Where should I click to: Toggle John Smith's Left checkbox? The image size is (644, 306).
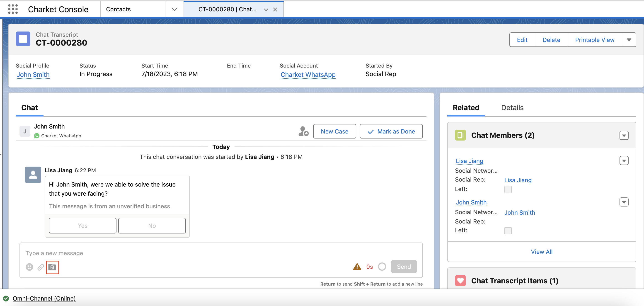508,231
